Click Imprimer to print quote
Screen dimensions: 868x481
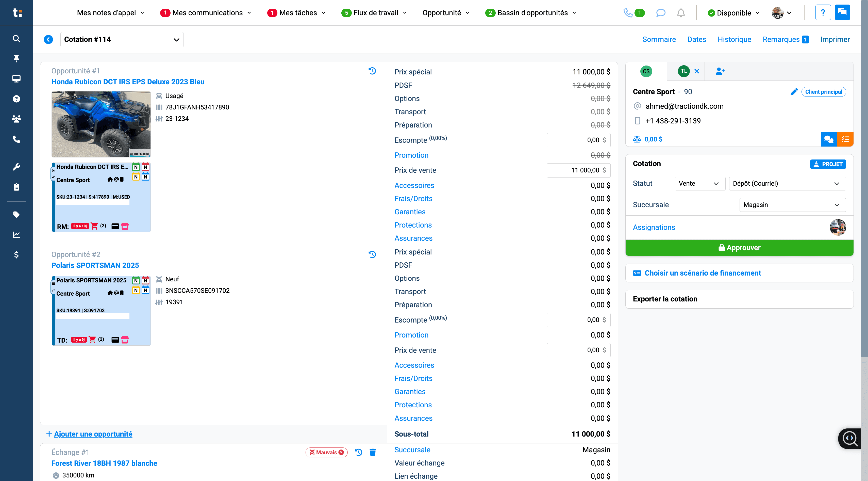(x=835, y=39)
